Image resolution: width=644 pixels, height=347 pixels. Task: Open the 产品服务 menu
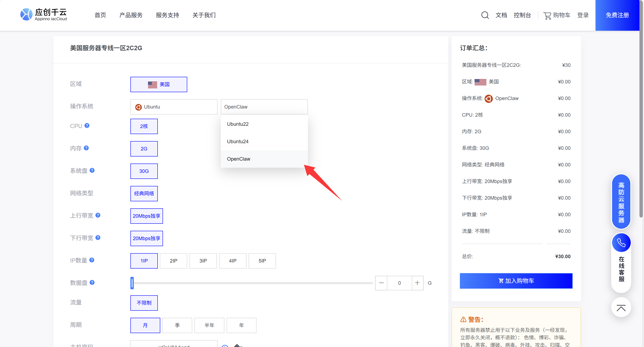(131, 15)
